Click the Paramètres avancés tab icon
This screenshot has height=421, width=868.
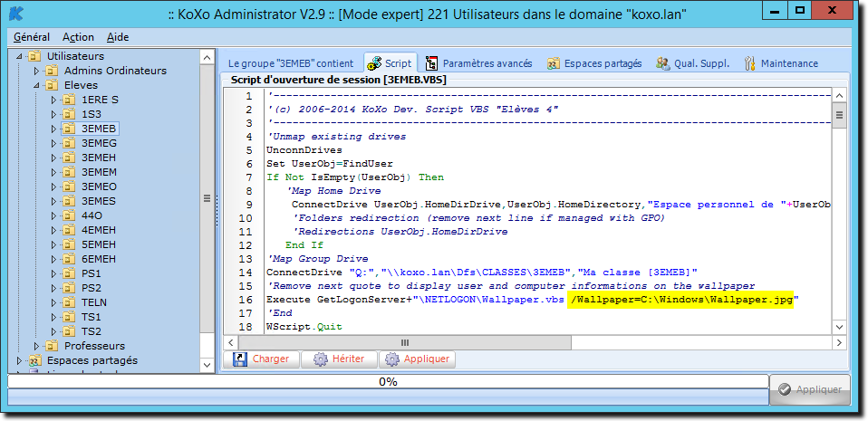pyautogui.click(x=432, y=63)
